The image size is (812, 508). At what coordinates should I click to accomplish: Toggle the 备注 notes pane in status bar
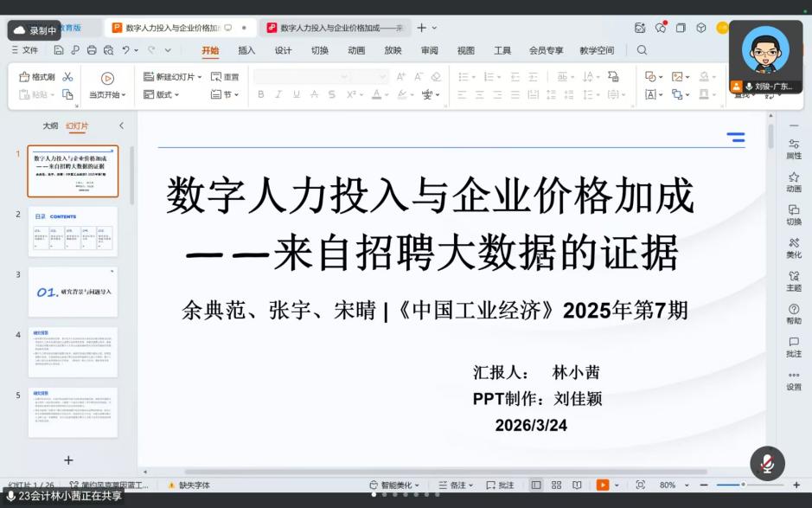point(457,485)
